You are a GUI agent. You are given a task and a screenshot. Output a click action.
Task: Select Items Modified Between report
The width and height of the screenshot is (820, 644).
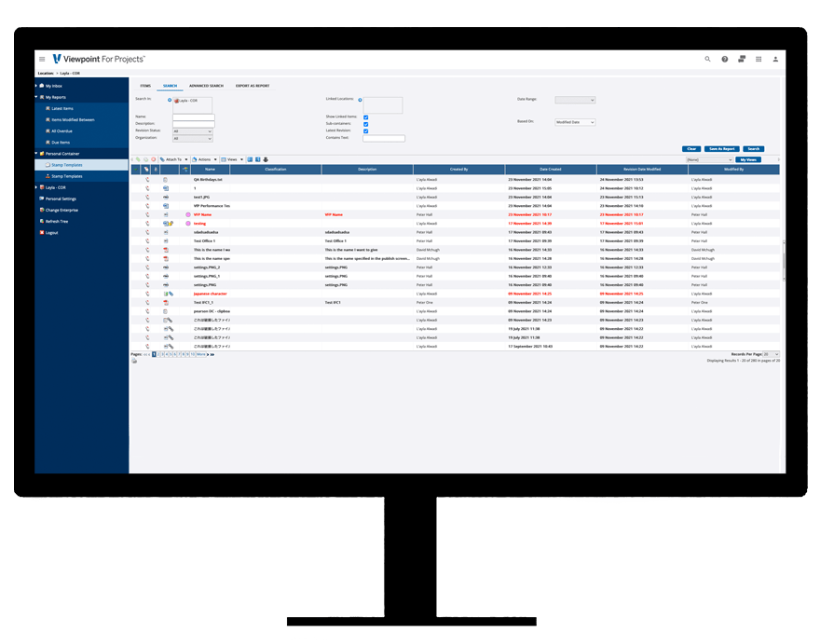73,120
